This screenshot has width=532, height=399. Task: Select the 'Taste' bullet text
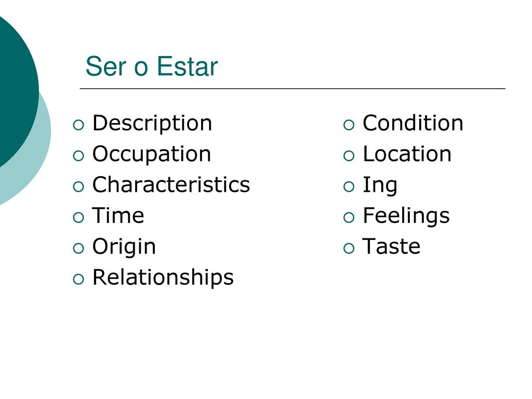[x=391, y=246]
